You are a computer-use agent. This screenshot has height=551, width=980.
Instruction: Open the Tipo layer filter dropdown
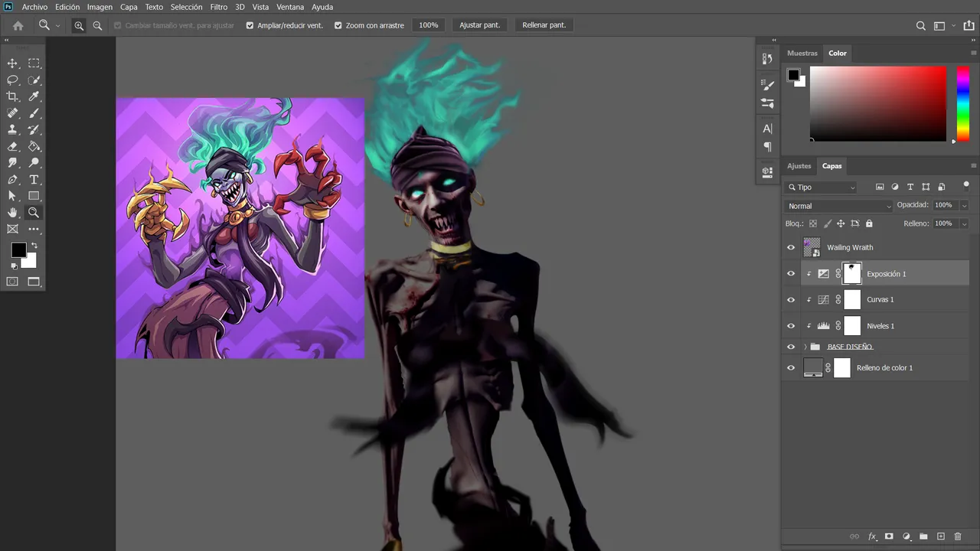click(822, 187)
